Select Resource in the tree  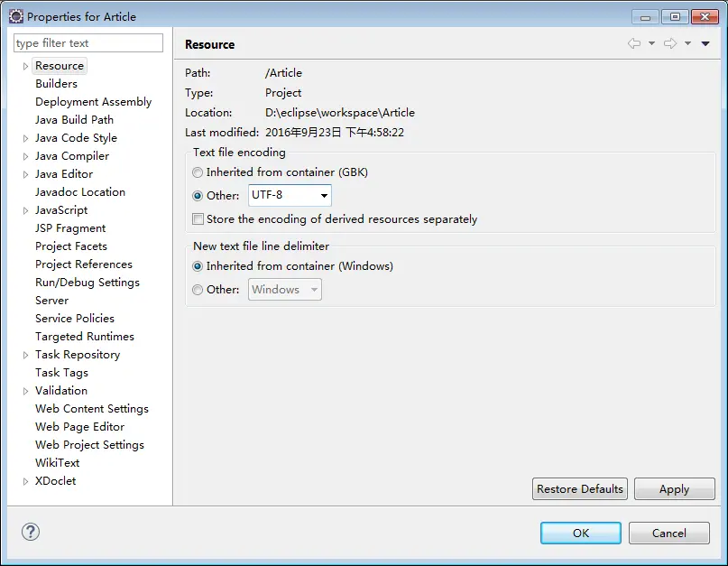click(60, 66)
